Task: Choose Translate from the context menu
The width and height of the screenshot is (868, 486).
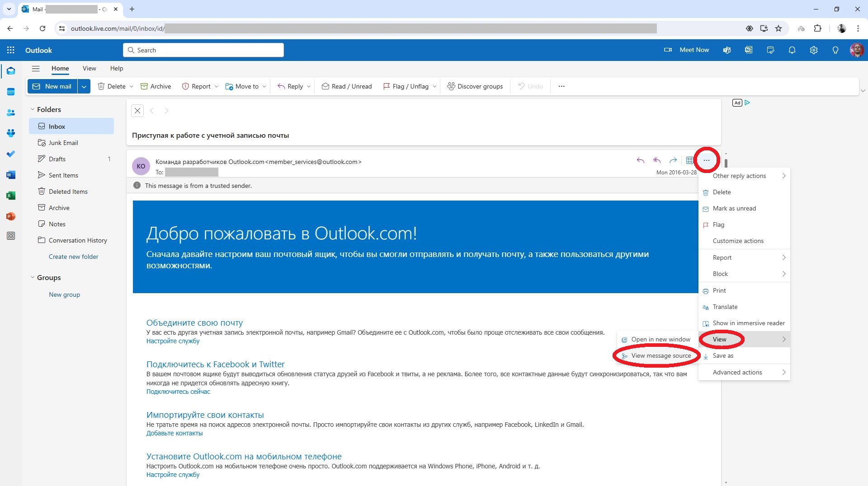Action: tap(744, 307)
